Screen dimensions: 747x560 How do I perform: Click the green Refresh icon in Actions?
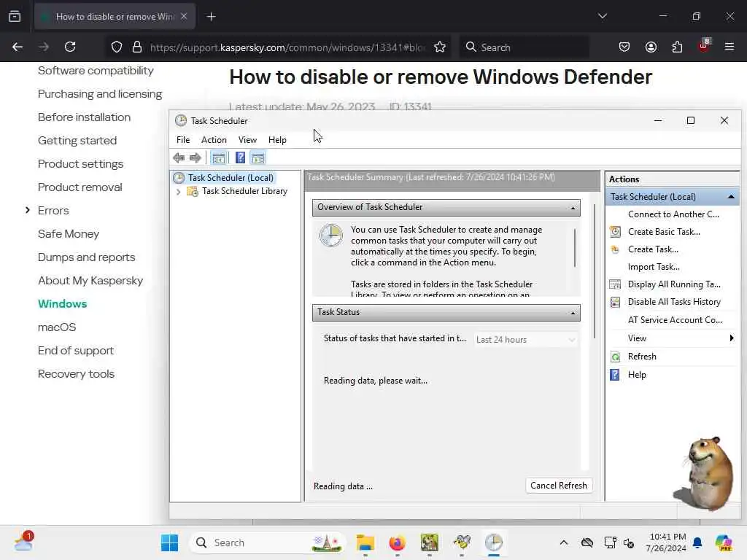[x=616, y=357]
